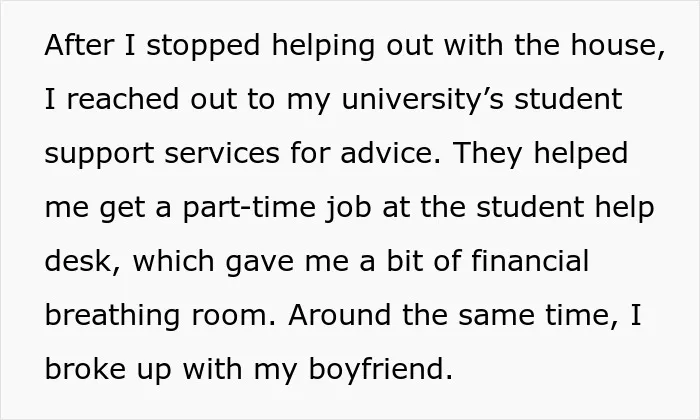Click the word "After" at the start
The width and height of the screenshot is (700, 420).
pyautogui.click(x=79, y=45)
